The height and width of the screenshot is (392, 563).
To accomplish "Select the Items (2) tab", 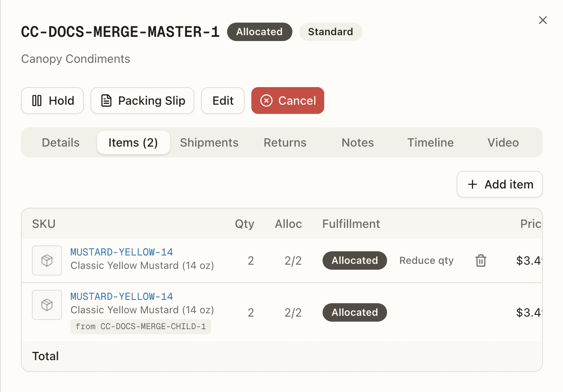I will tap(133, 142).
